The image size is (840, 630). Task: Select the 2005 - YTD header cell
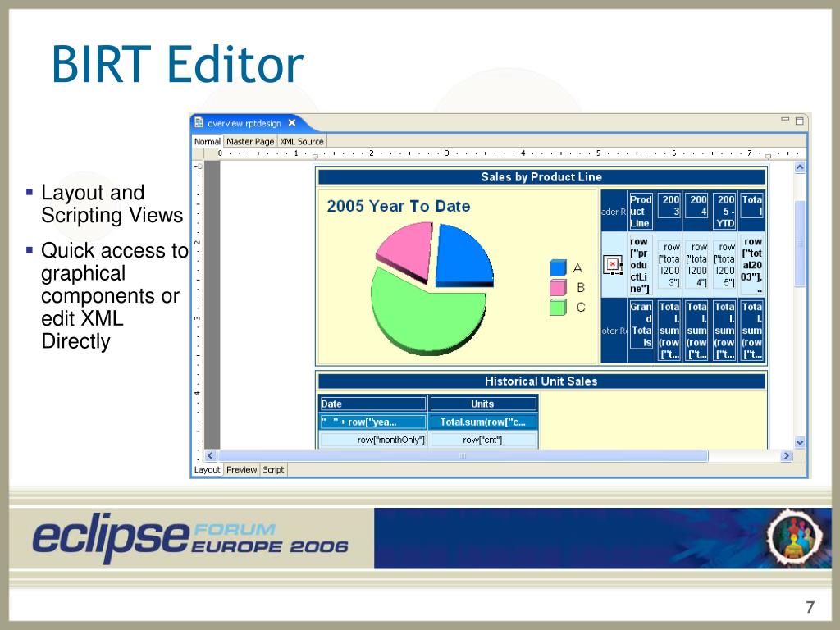click(x=725, y=211)
